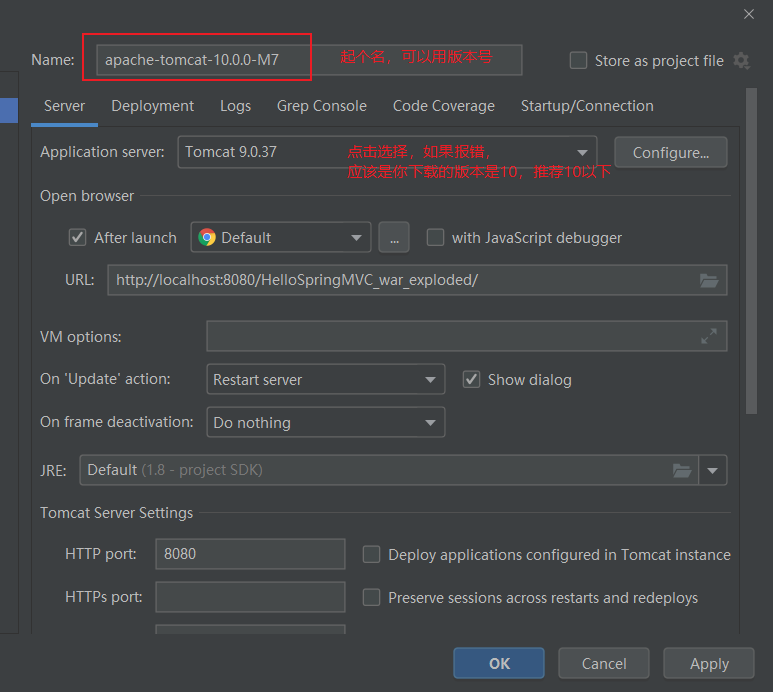Image resolution: width=773 pixels, height=692 pixels.
Task: Close the dialog with the X icon
Action: coord(749,14)
